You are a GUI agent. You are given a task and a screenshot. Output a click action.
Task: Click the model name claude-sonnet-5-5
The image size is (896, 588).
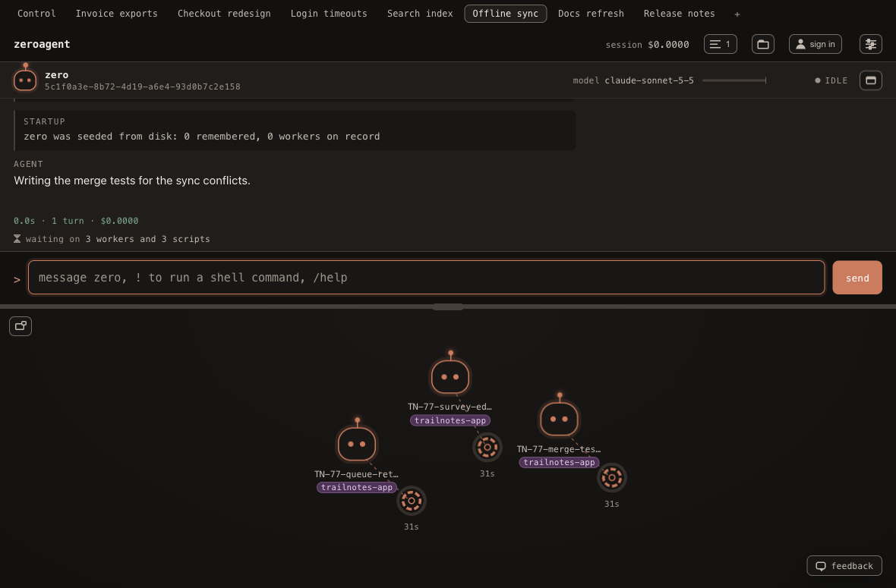pos(649,80)
